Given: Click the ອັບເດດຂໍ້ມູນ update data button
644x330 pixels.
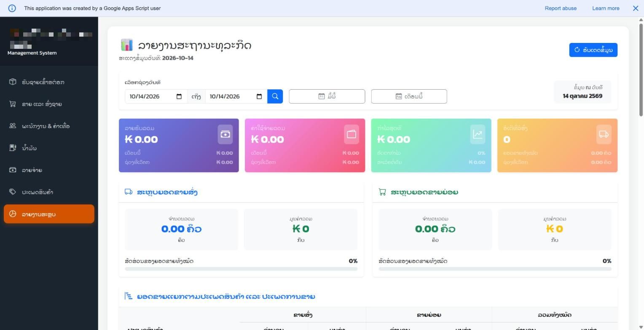Looking at the screenshot, I should (593, 50).
